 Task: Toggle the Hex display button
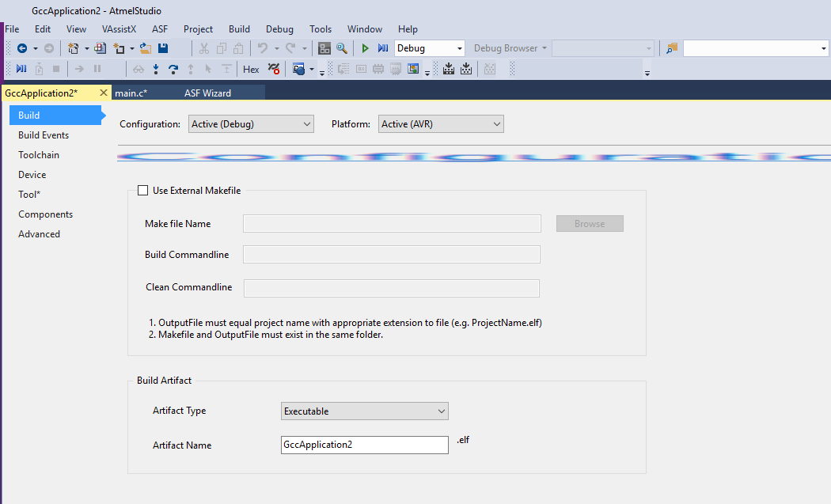point(251,70)
